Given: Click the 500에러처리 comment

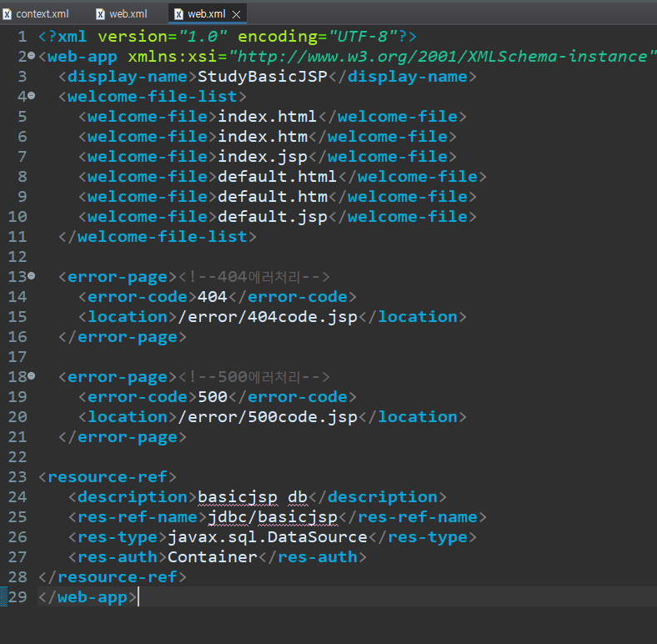Looking at the screenshot, I should click(x=254, y=377).
